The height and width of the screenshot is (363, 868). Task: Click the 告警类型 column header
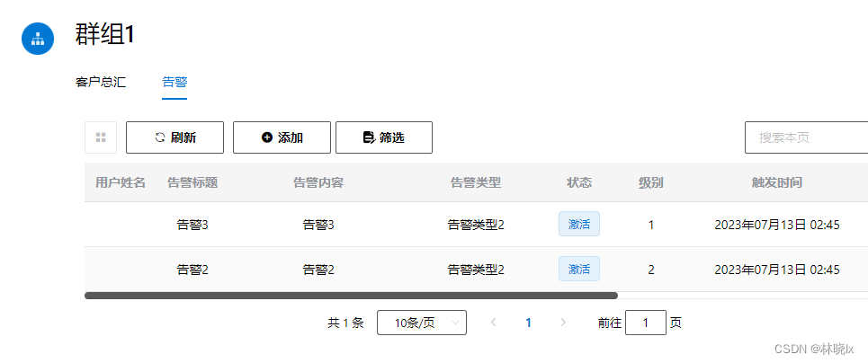476,182
